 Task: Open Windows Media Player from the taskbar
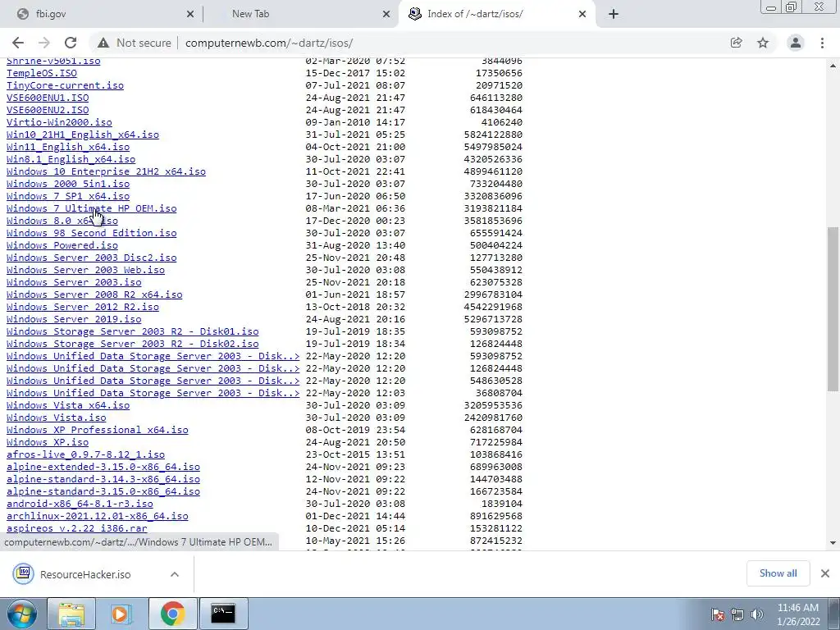[121, 614]
